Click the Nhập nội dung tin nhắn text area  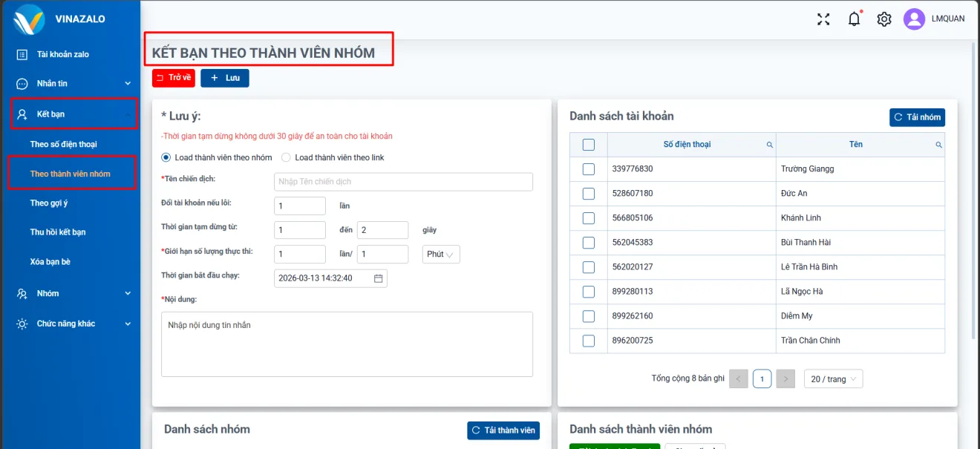click(x=346, y=343)
